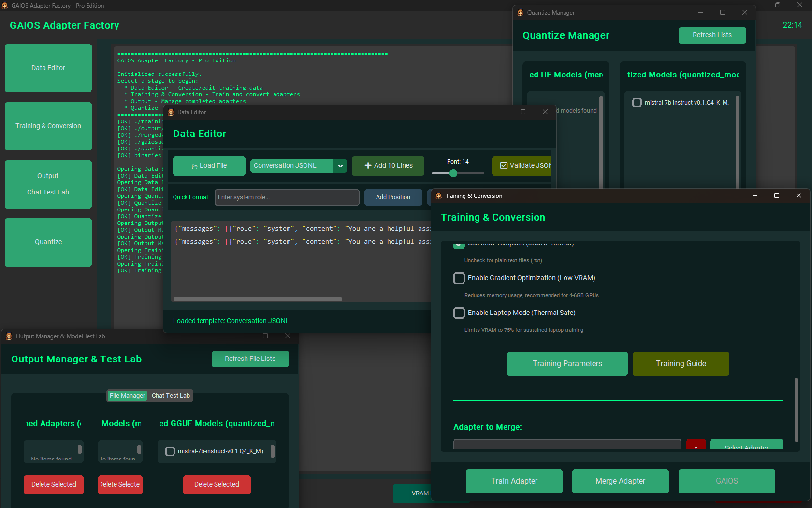Click the 22:14 clock display
Viewport: 812px width, 508px height.
[x=793, y=25]
